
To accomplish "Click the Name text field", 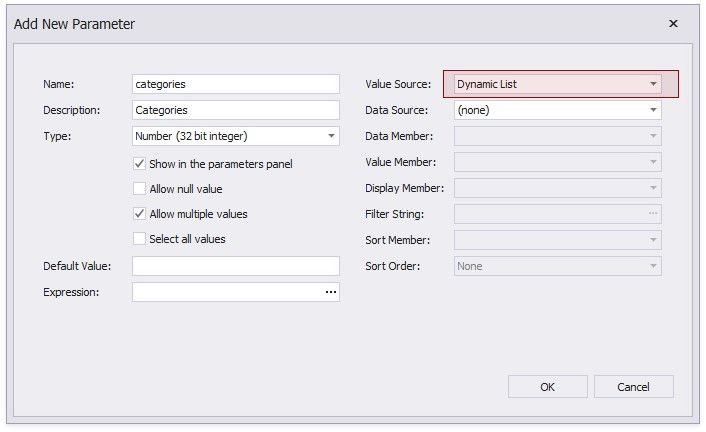I will point(235,84).
